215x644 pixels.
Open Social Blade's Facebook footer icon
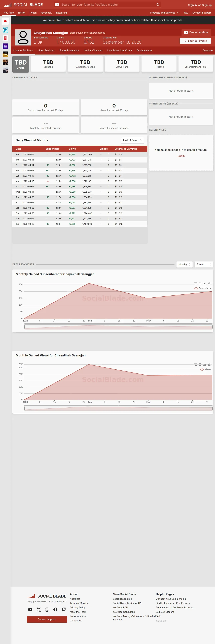click(55, 610)
